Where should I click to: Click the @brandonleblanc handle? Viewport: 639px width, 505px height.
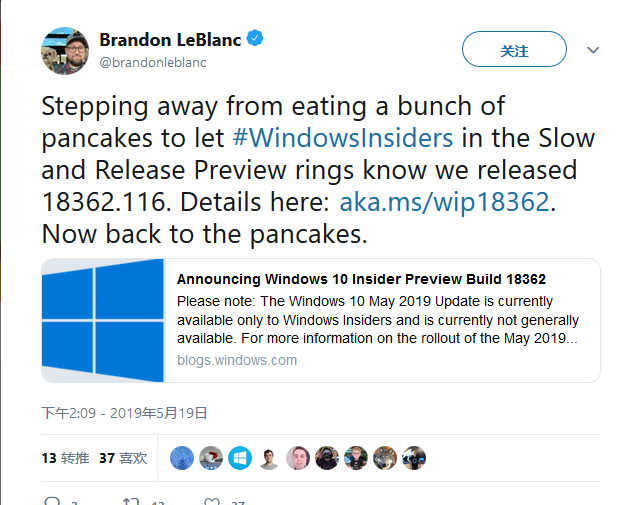(x=153, y=62)
